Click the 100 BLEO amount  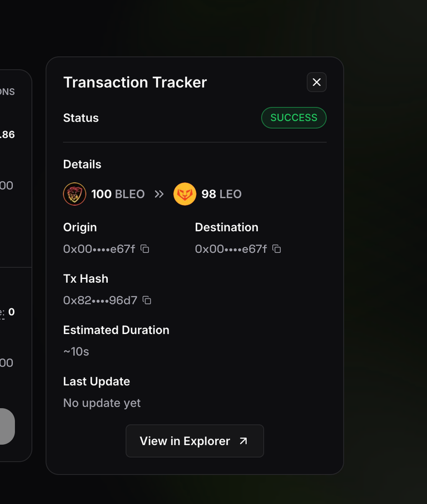[x=118, y=194]
